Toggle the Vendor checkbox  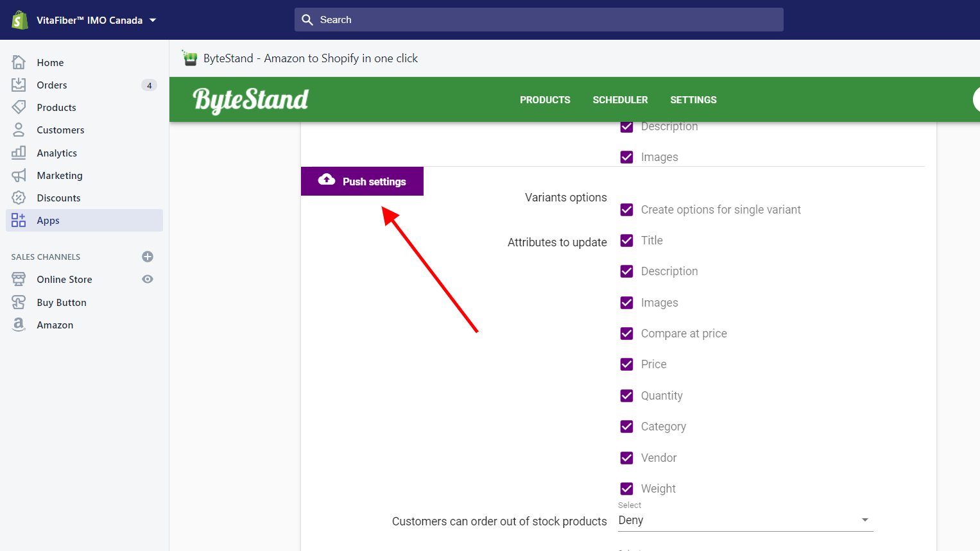click(x=627, y=458)
